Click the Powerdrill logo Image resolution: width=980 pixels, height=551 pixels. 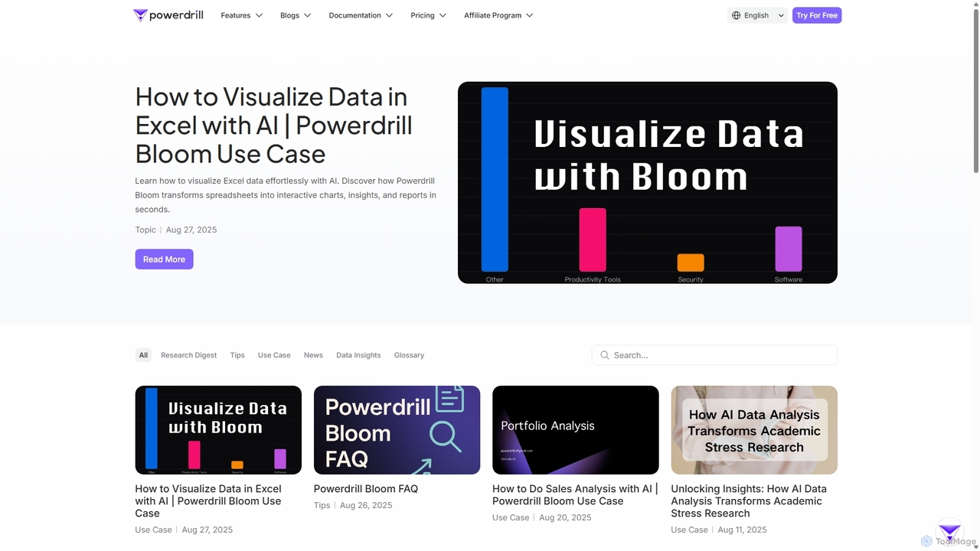click(168, 15)
